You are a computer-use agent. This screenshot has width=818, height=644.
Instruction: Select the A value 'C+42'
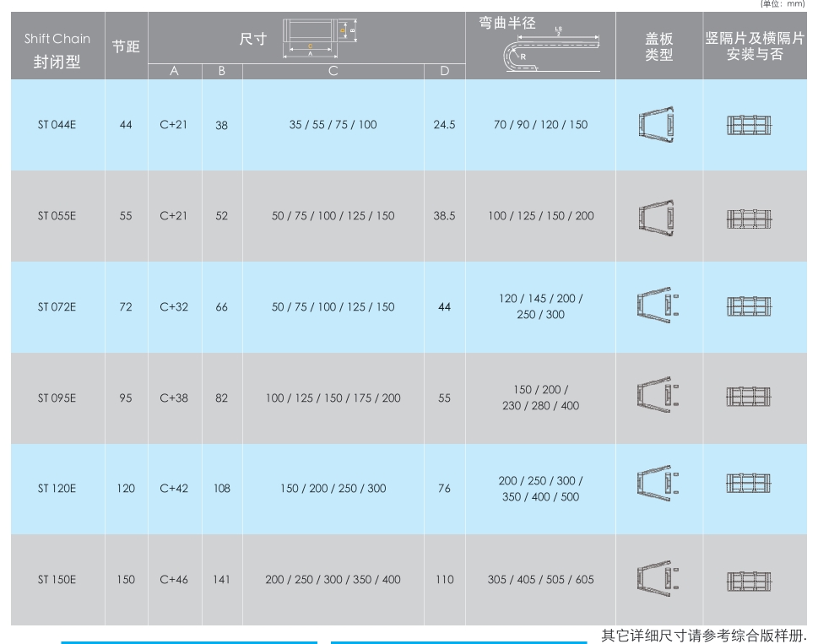coord(174,489)
